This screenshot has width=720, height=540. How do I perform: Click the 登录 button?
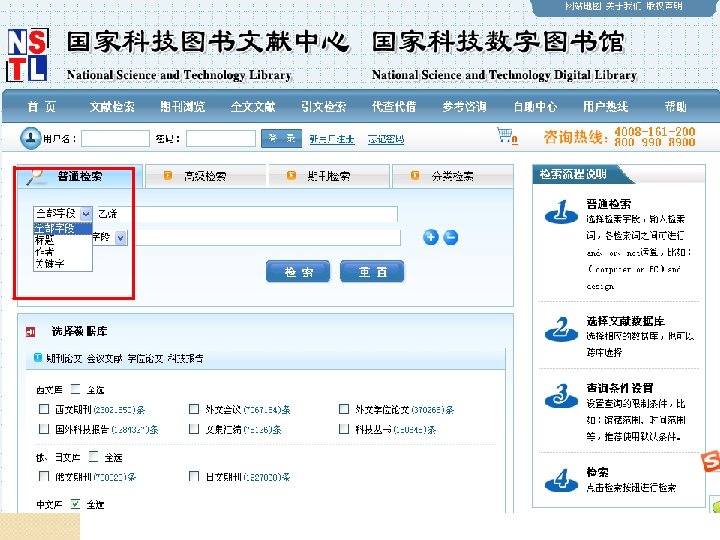pyautogui.click(x=281, y=138)
